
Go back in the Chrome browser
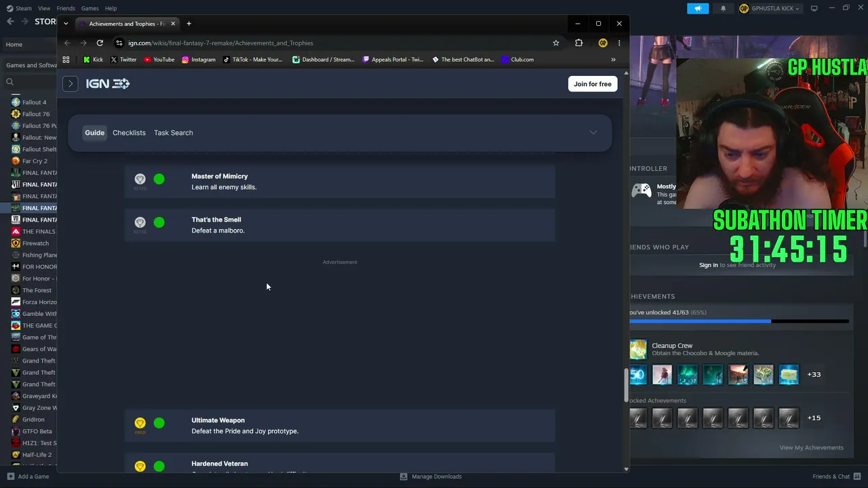[x=67, y=43]
